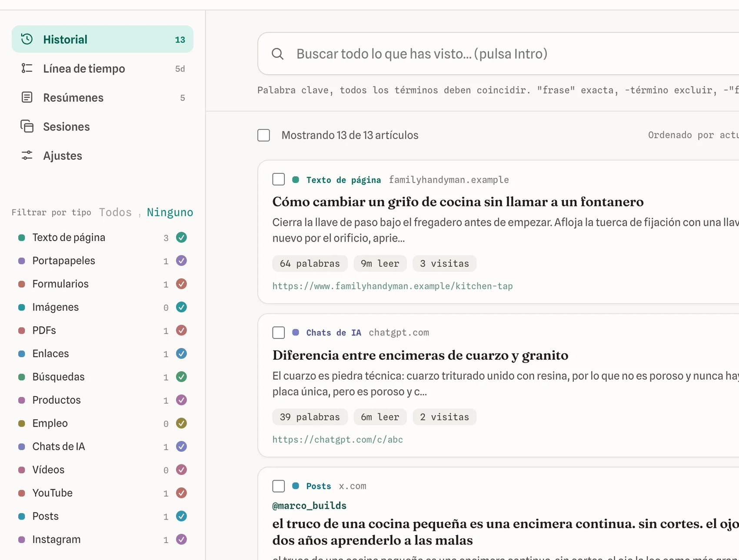Click the Productos filter label
The height and width of the screenshot is (560, 739).
(57, 400)
